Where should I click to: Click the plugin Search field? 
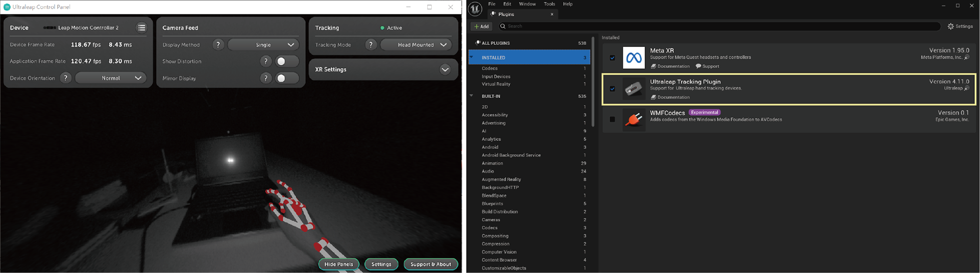719,26
